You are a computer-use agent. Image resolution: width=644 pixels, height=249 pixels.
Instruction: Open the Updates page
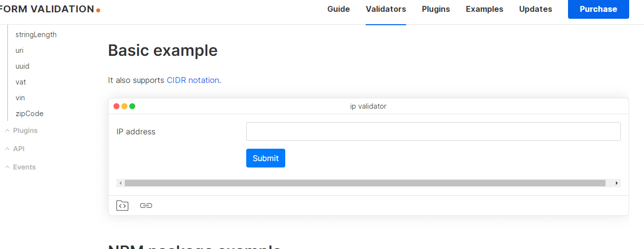pyautogui.click(x=535, y=9)
